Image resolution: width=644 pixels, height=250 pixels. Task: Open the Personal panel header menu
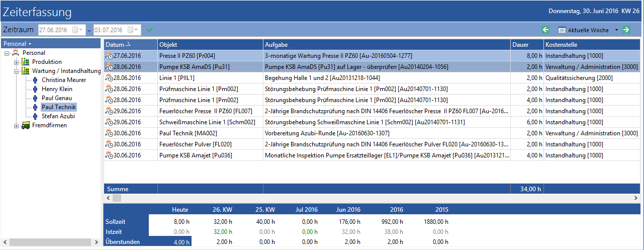[17, 44]
